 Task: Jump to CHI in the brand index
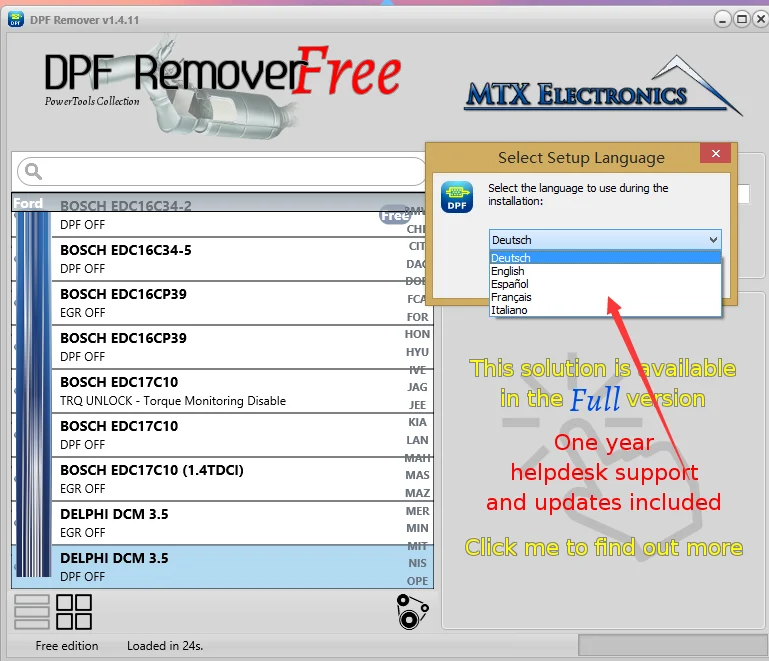click(x=416, y=229)
